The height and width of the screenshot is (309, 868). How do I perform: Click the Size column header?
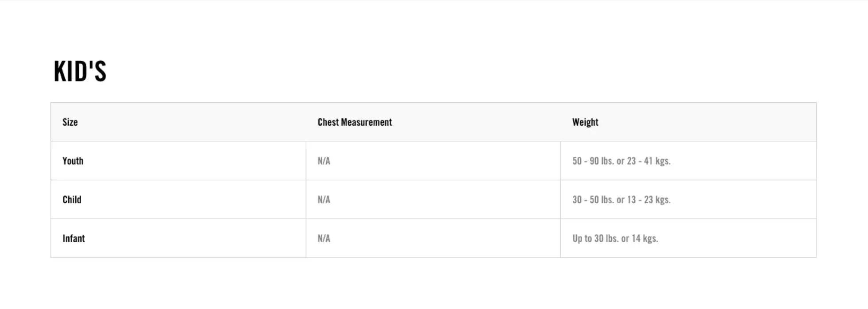[x=70, y=122]
